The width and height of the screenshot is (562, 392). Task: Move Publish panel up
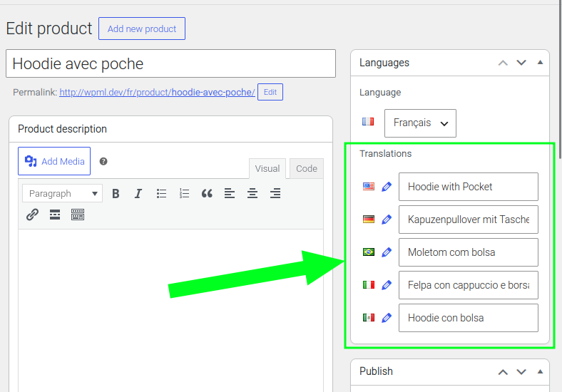[503, 372]
